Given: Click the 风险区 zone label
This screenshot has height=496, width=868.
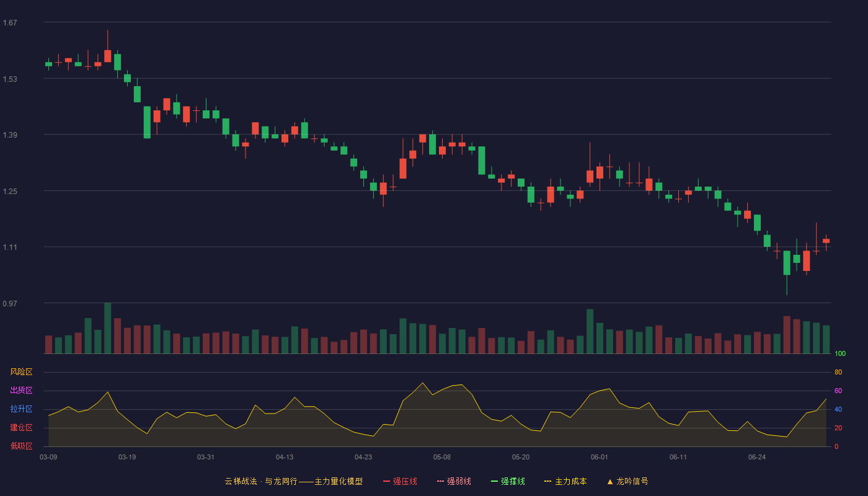Looking at the screenshot, I should (x=21, y=372).
